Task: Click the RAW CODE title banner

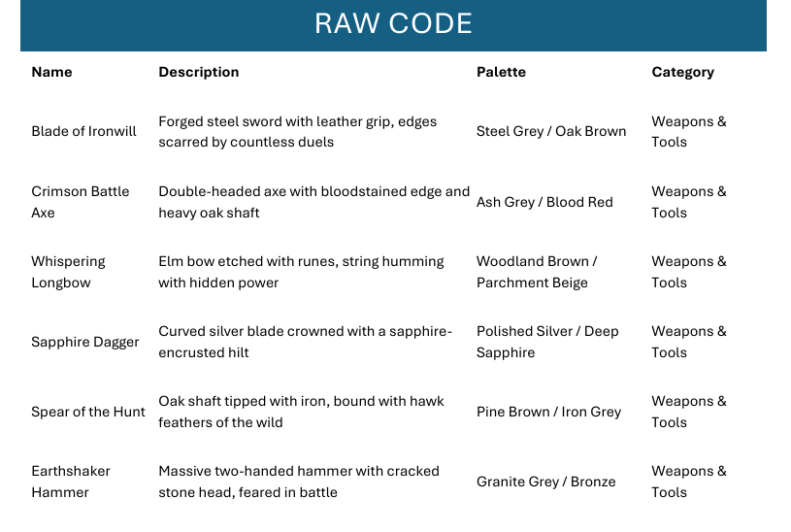Action: tap(393, 24)
